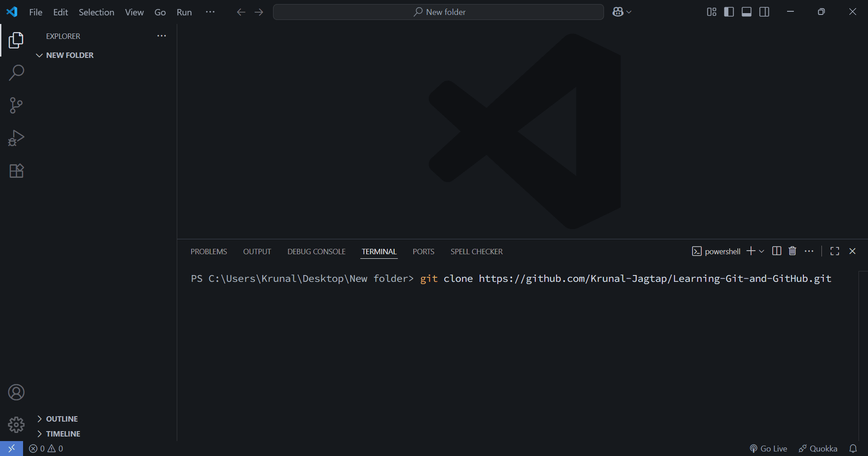
Task: Split the terminal pane
Action: tap(777, 251)
